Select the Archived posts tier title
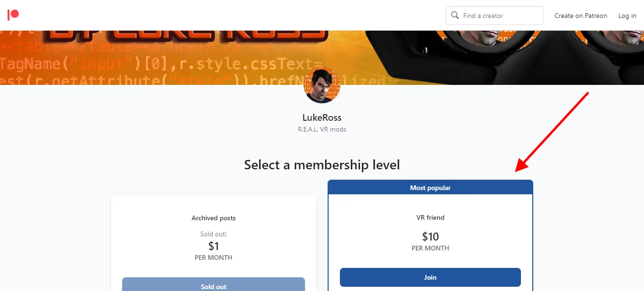This screenshot has width=644, height=291. click(214, 218)
